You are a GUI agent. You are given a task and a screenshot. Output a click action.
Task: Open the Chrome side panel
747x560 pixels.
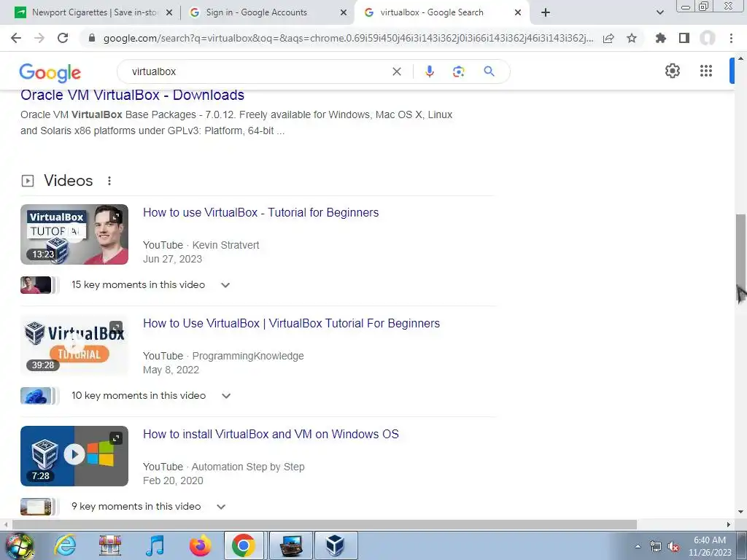click(x=684, y=38)
